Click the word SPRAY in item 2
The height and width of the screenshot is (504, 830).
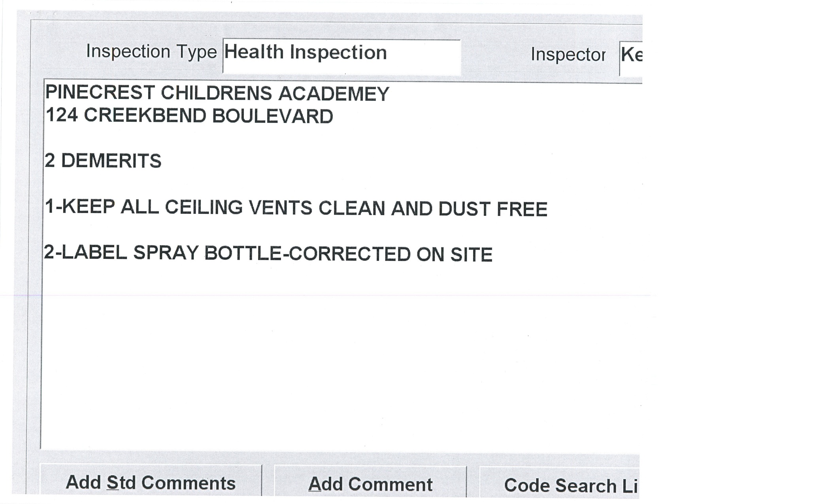click(x=166, y=253)
